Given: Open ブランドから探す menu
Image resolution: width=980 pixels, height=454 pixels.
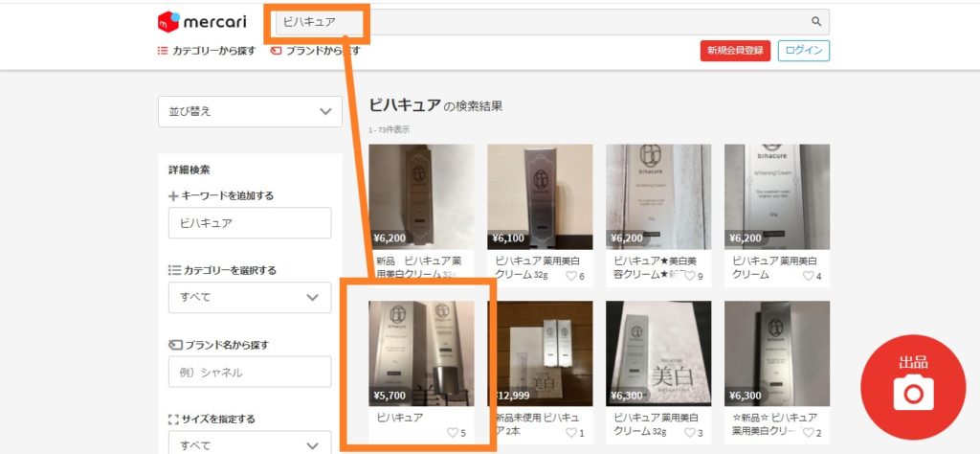Looking at the screenshot, I should coord(316,52).
